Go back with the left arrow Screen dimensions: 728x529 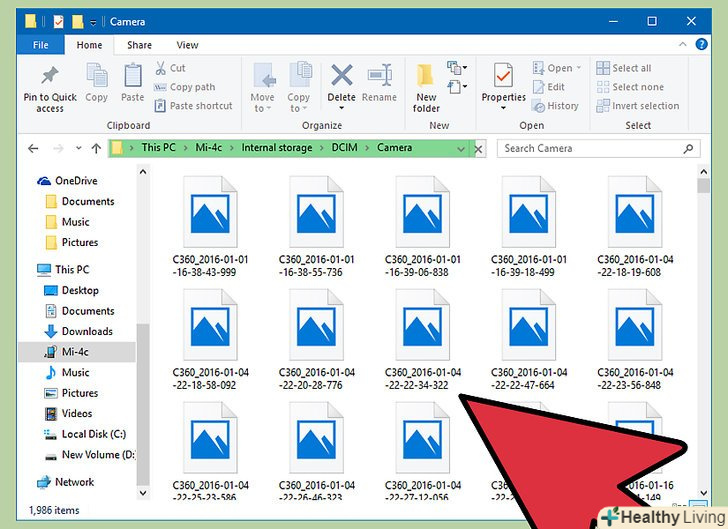[33, 149]
